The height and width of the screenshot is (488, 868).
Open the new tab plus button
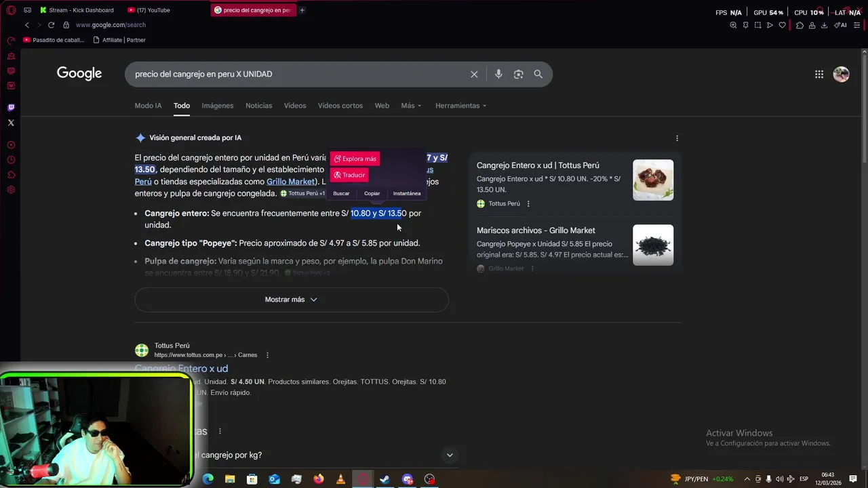click(x=302, y=10)
